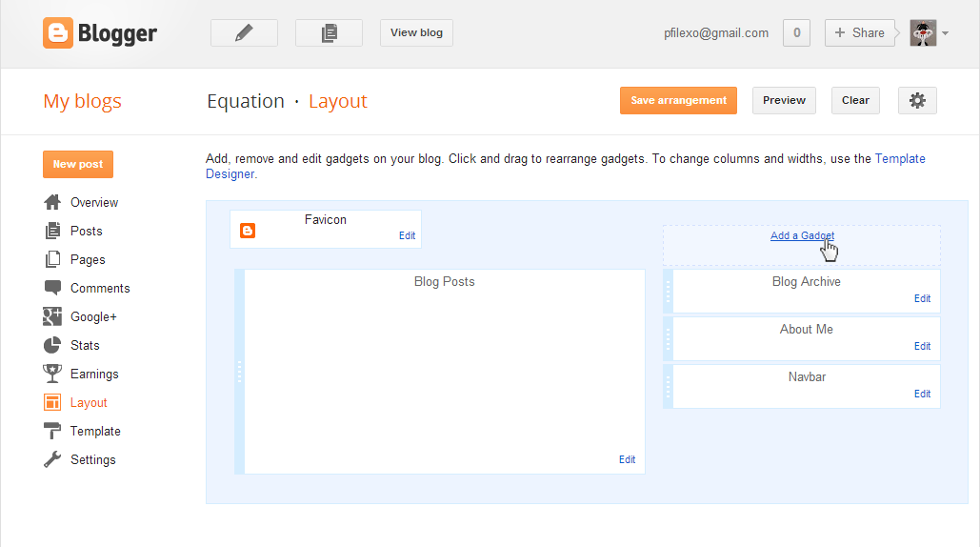The image size is (980, 547).
Task: Open the gear settings icon
Action: pyautogui.click(x=917, y=100)
